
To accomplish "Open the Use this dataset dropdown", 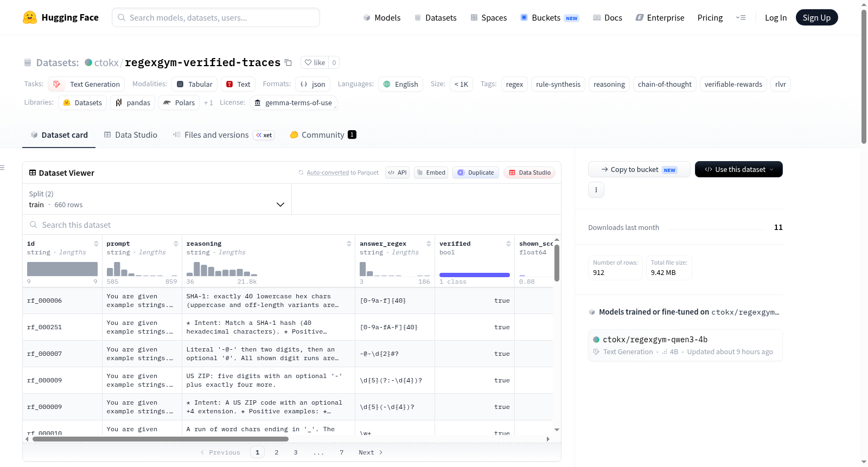I will pyautogui.click(x=739, y=169).
